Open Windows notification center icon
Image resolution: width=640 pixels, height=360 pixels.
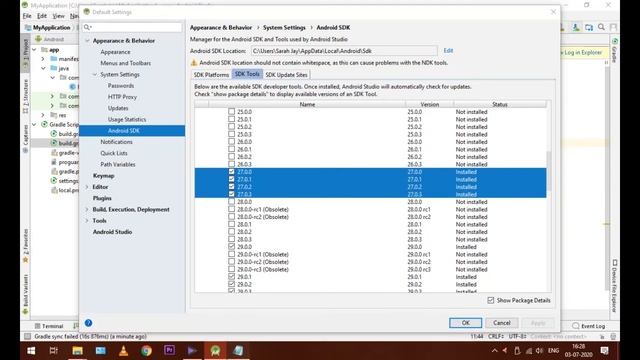[x=604, y=351]
